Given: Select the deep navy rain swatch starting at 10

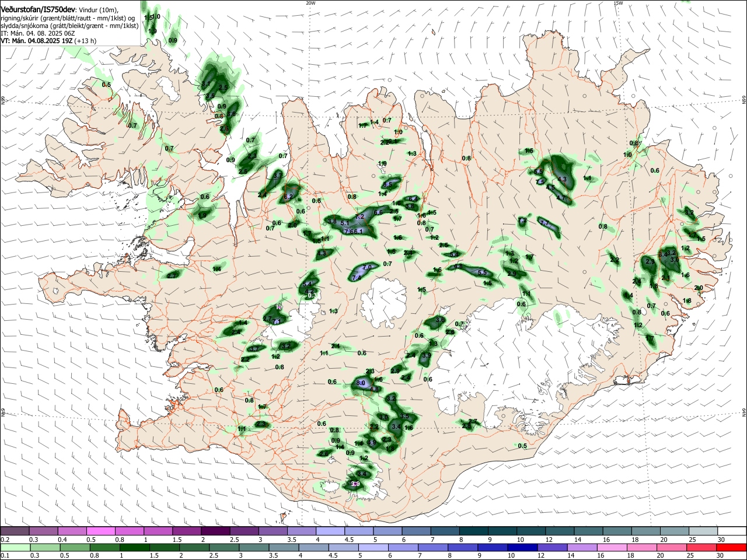Looking at the screenshot, I should point(521,547).
